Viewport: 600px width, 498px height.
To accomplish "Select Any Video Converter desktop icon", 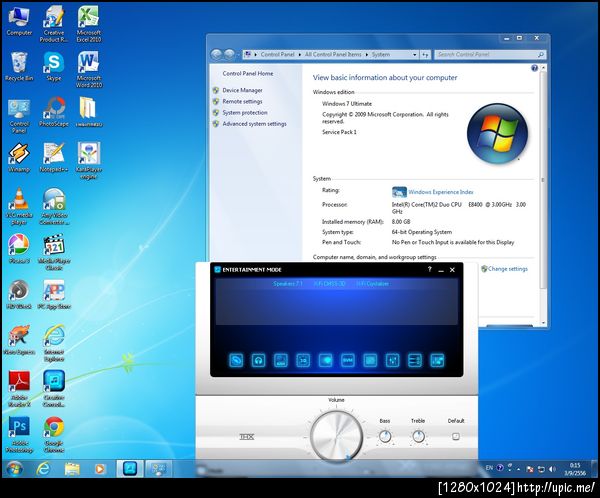I will tap(54, 207).
